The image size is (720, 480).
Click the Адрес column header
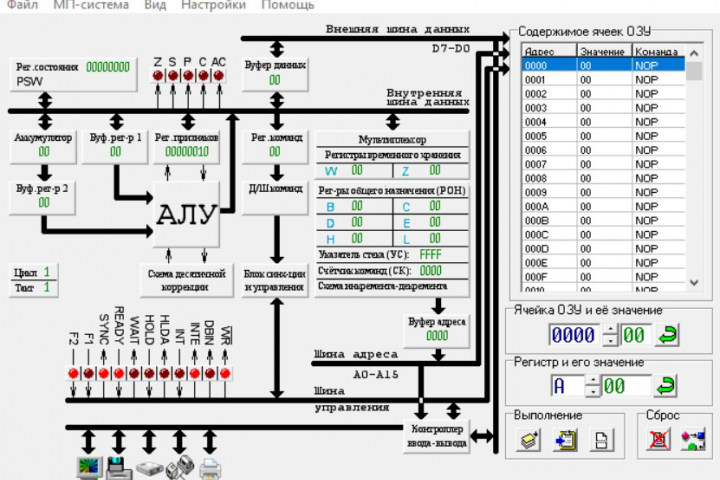pyautogui.click(x=549, y=51)
